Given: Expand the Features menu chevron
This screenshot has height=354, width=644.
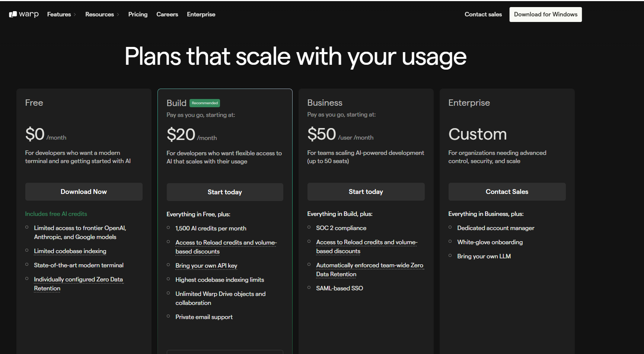Looking at the screenshot, I should pos(75,15).
